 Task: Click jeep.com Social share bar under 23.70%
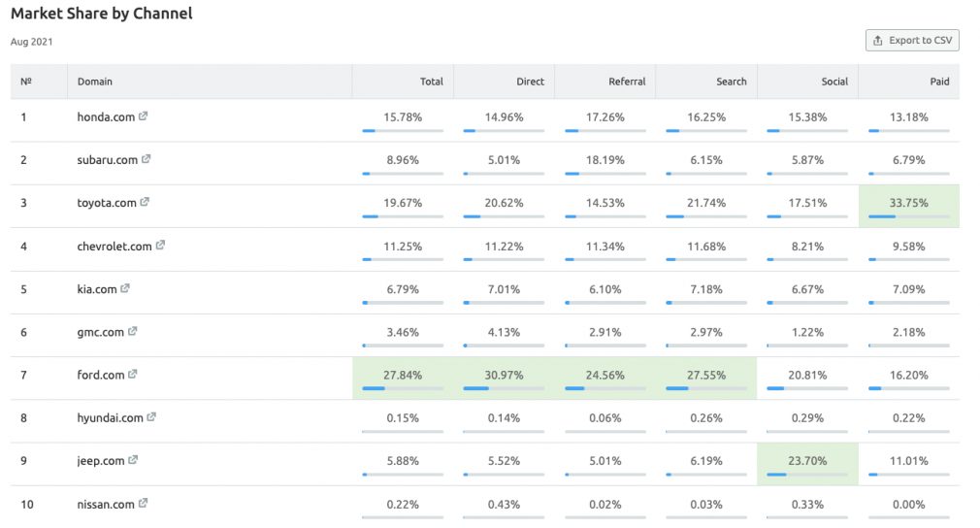click(807, 475)
